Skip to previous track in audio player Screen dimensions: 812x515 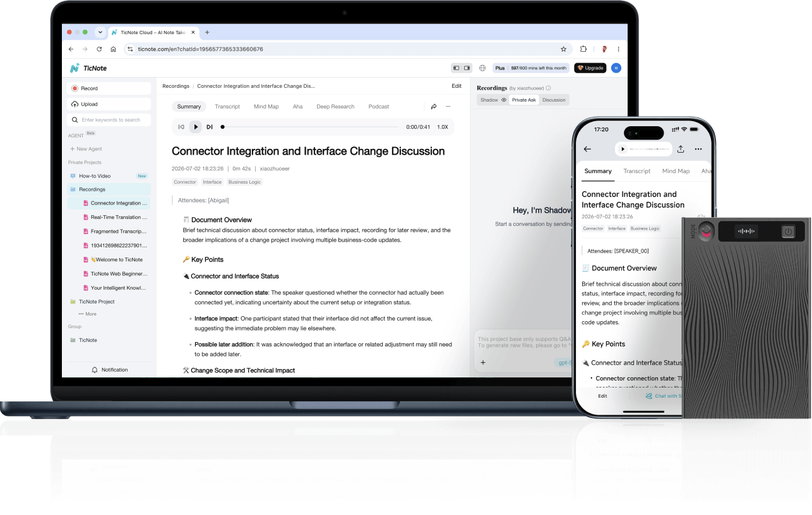(x=181, y=127)
